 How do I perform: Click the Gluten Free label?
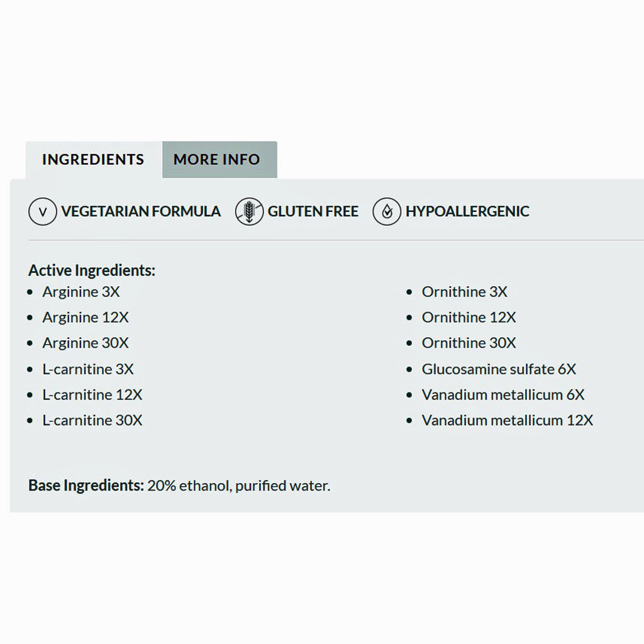pos(313,211)
